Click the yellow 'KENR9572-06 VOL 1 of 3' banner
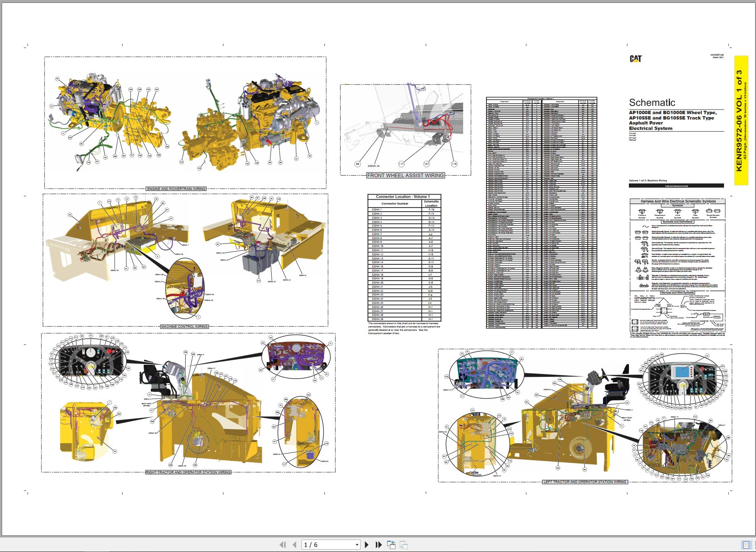This screenshot has width=756, height=552. 741,120
